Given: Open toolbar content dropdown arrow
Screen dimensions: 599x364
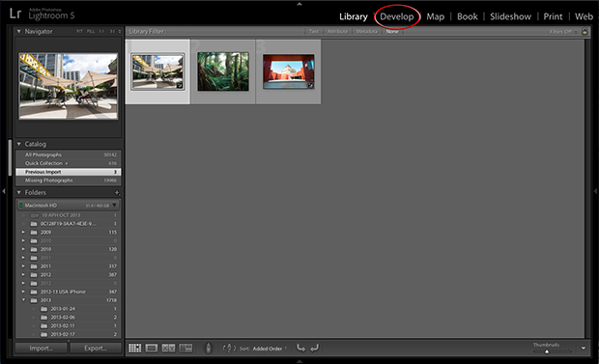Looking at the screenshot, I should point(584,348).
